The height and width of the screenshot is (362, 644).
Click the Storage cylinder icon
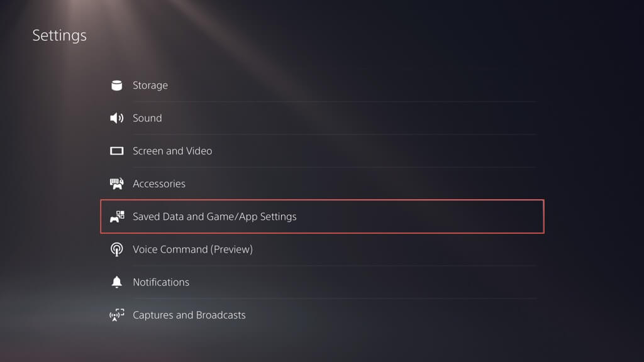click(116, 85)
